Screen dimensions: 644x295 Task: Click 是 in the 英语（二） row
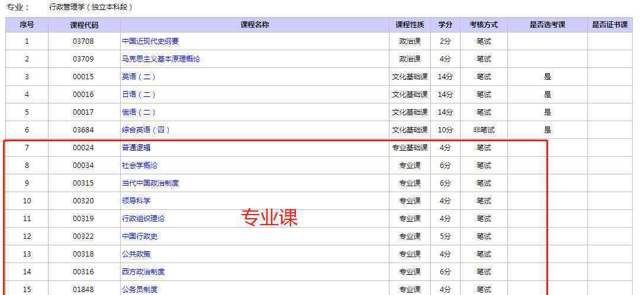[x=548, y=77]
